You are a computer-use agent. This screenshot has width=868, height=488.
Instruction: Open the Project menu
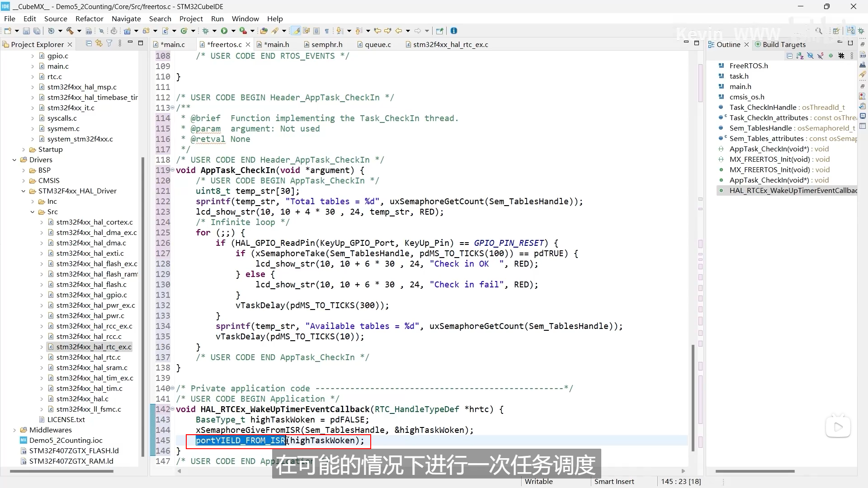click(x=191, y=19)
